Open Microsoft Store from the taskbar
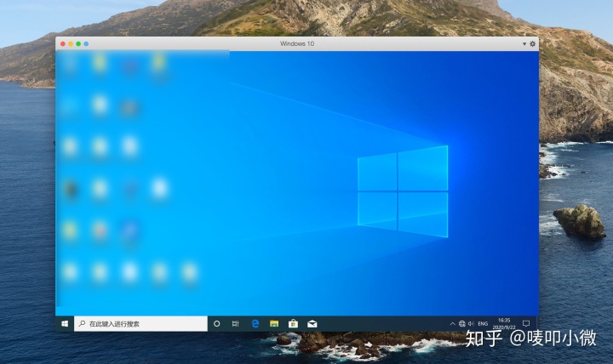This screenshot has height=364, width=613. tap(293, 324)
